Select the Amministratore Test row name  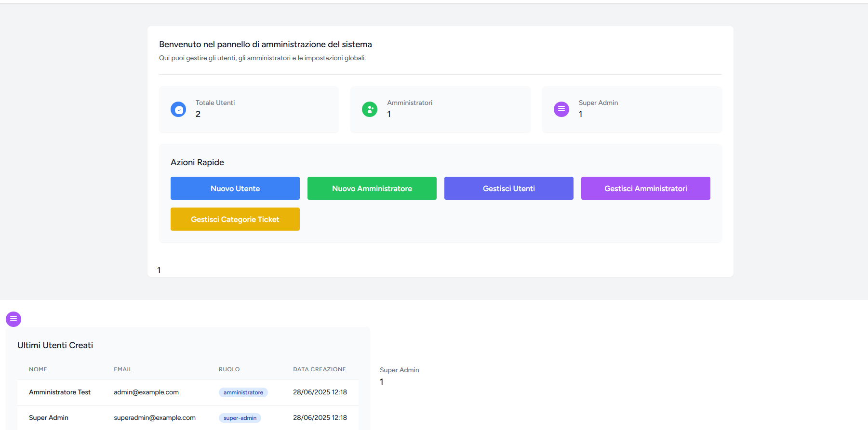point(60,392)
